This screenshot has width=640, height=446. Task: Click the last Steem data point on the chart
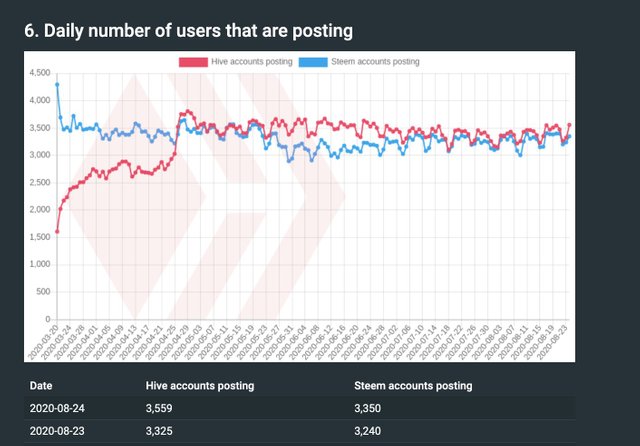(569, 136)
